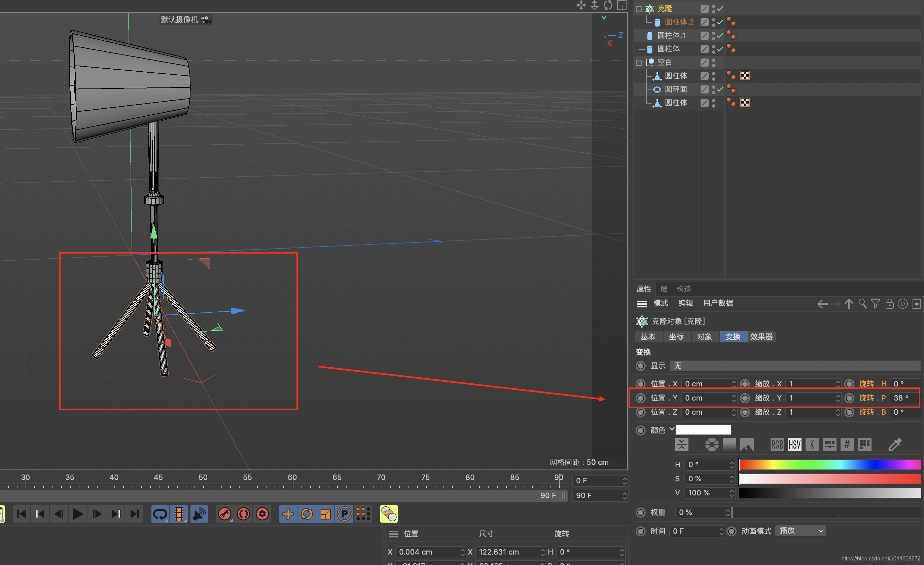Open the 用户数据 menu

click(x=717, y=303)
